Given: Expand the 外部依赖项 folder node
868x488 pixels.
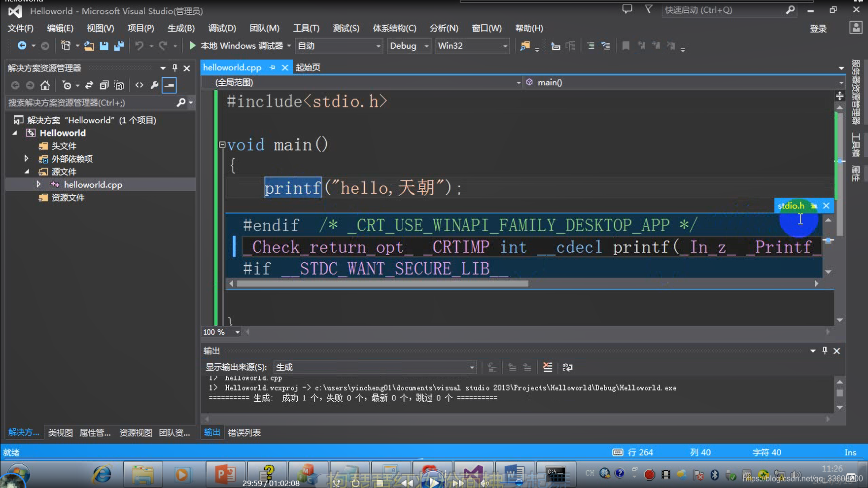Looking at the screenshot, I should 27,159.
